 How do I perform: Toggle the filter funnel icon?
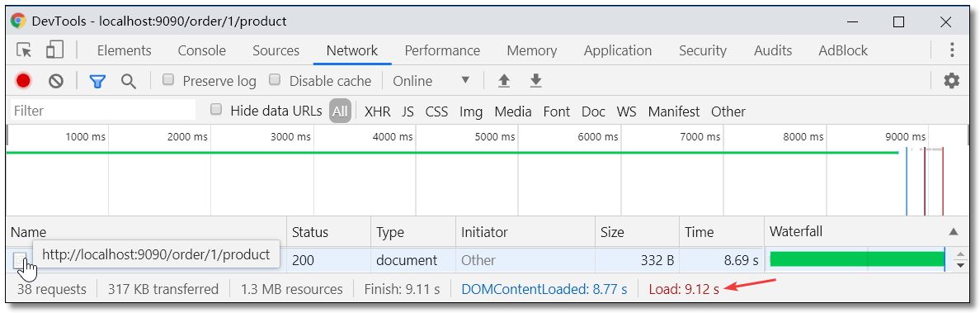(97, 81)
